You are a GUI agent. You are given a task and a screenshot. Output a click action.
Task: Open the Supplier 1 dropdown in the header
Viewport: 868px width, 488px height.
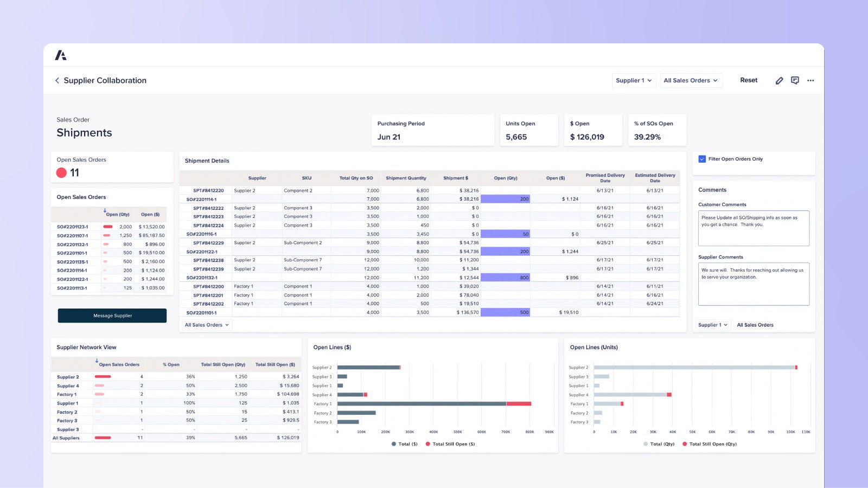(633, 80)
